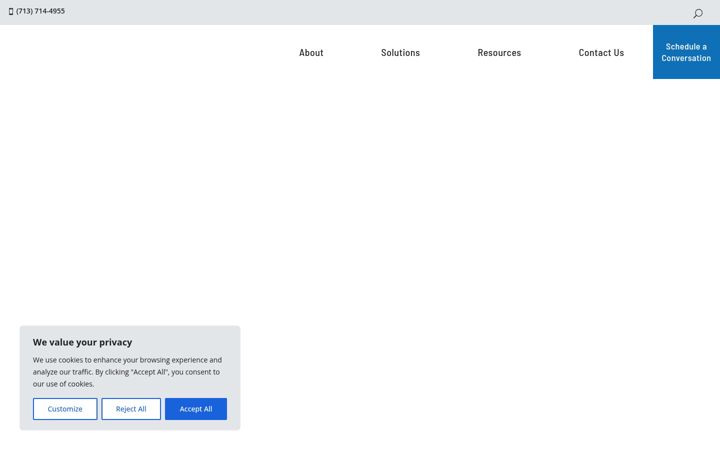Go to Contact Us page

tap(601, 53)
